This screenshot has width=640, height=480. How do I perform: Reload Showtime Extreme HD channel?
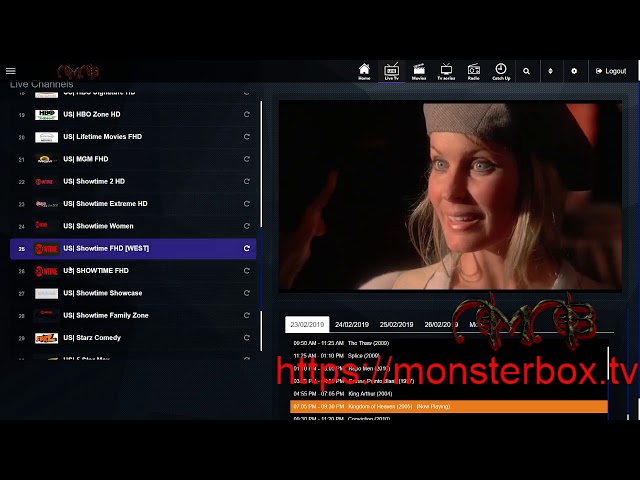coord(247,204)
